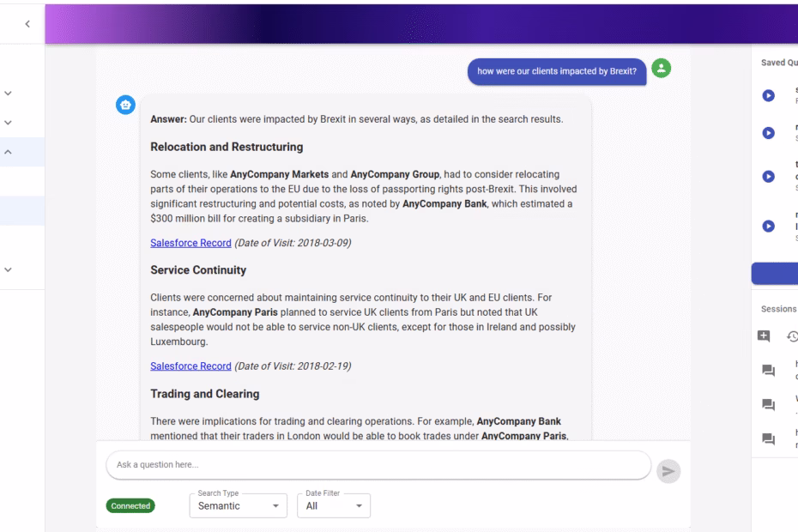The width and height of the screenshot is (798, 532).
Task: Start a new session with the plus-chat icon
Action: [763, 337]
